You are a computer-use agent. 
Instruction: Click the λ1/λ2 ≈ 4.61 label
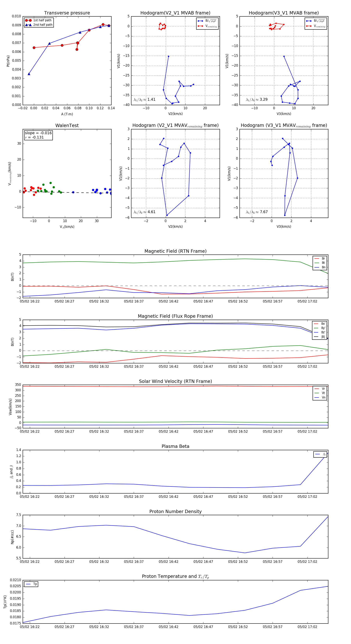click(144, 212)
